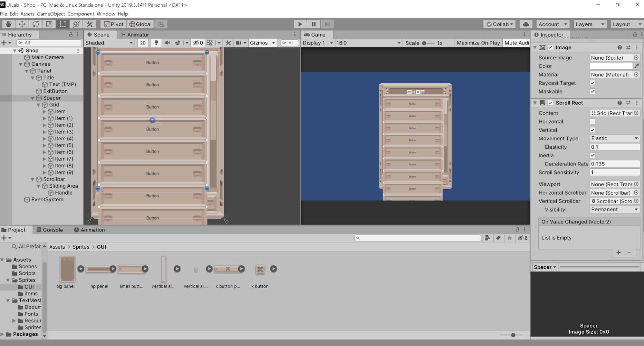
Task: Select the Scale tool
Action: click(x=49, y=24)
